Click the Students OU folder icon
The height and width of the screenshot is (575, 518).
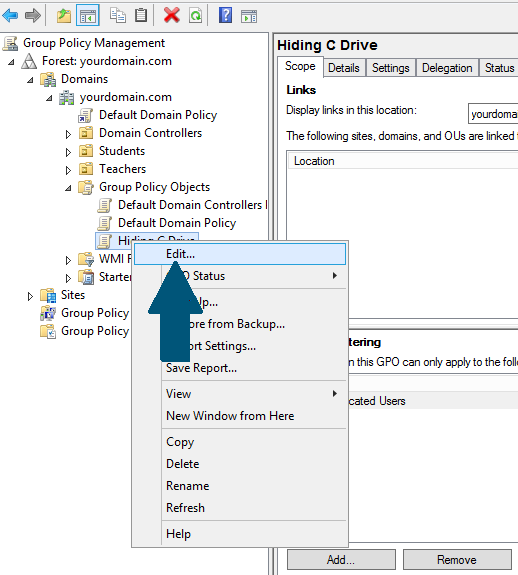(86, 151)
